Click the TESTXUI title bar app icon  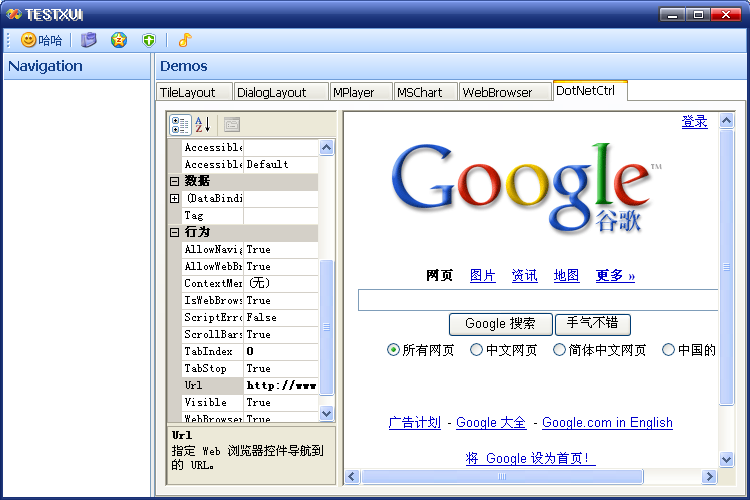(14, 14)
